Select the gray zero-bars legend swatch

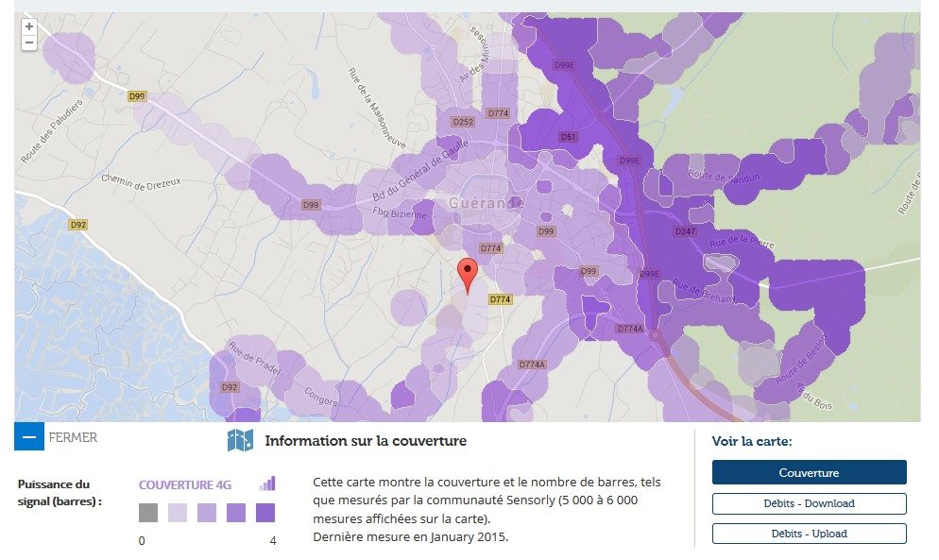click(x=147, y=512)
